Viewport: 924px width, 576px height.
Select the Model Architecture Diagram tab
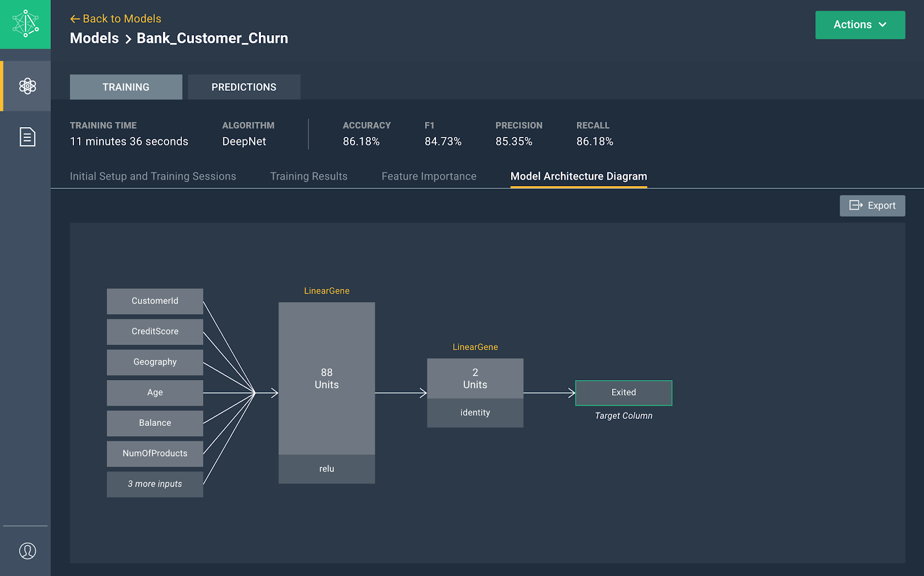579,176
